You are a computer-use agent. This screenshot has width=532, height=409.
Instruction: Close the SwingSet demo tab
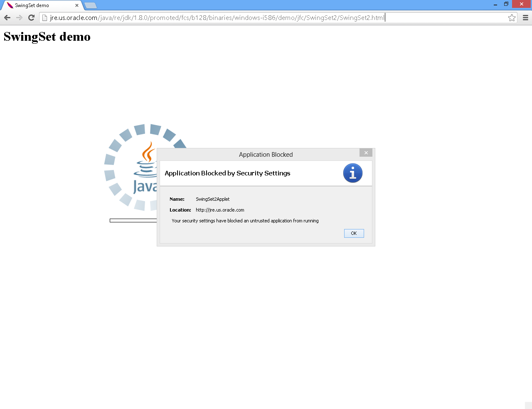click(x=77, y=5)
